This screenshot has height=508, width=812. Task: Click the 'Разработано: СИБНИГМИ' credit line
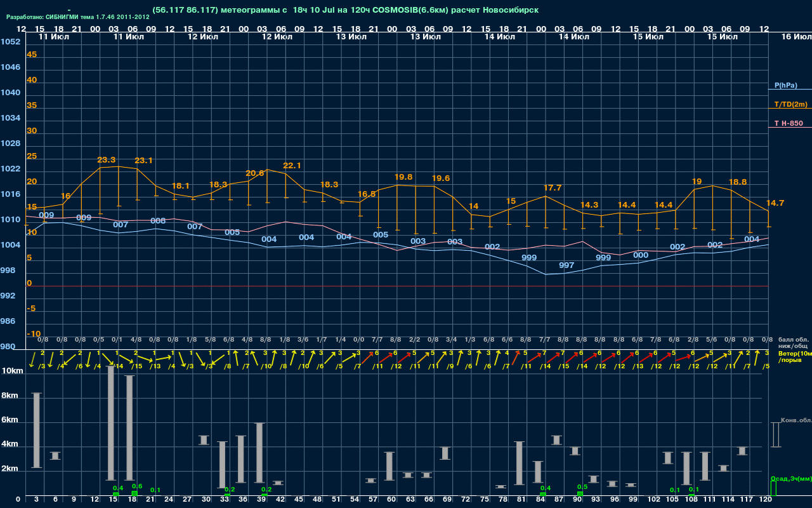tap(78, 17)
